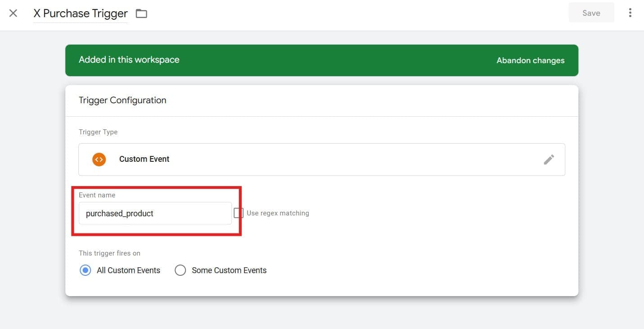Click the Save button icon area
The width and height of the screenshot is (644, 329).
coord(591,13)
